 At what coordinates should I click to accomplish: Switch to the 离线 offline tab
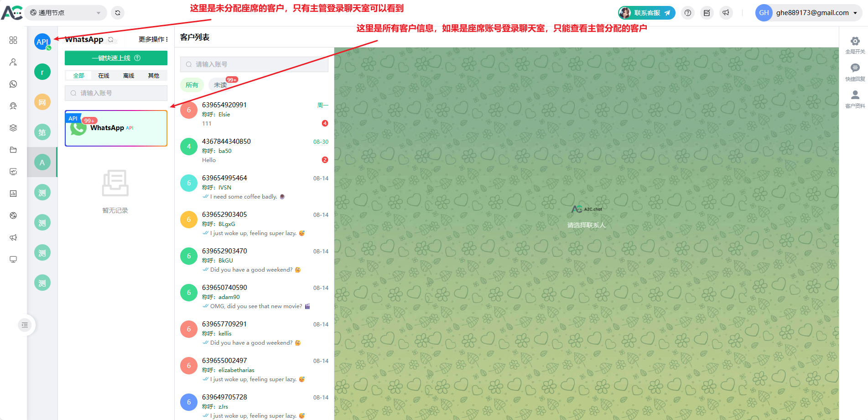(x=129, y=76)
